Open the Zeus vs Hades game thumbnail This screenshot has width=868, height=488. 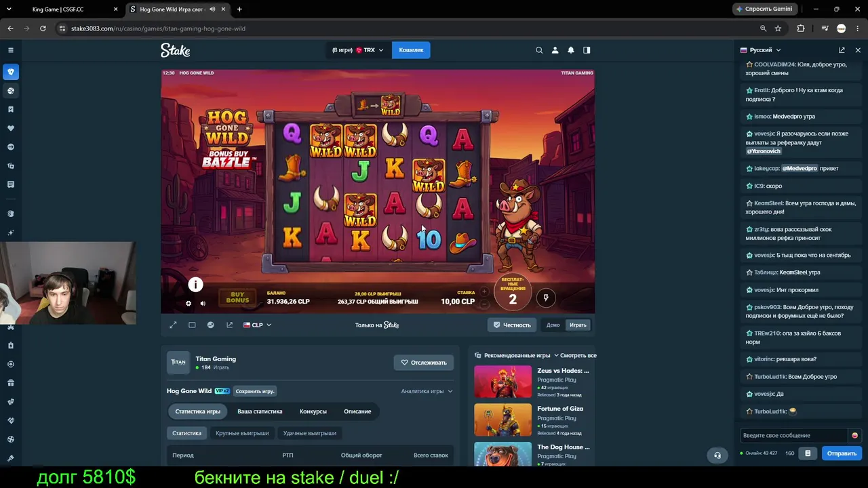[502, 382]
